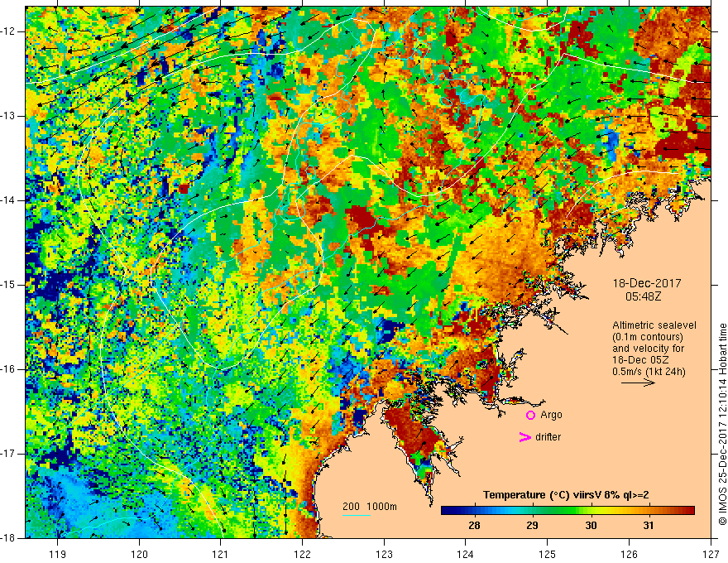This screenshot has height=563, width=728.
Task: Click the '0.5m/s (1kt 24h)' scale text
Action: pyautogui.click(x=649, y=372)
